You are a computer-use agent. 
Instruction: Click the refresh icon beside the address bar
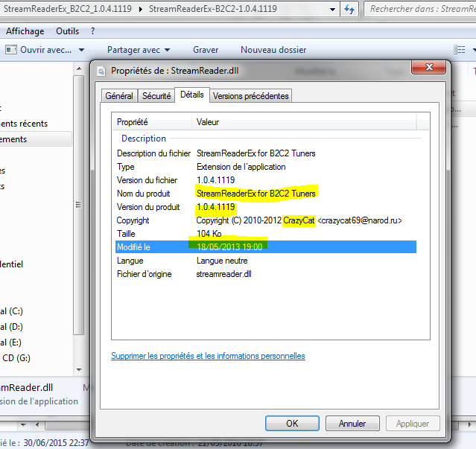tap(350, 10)
